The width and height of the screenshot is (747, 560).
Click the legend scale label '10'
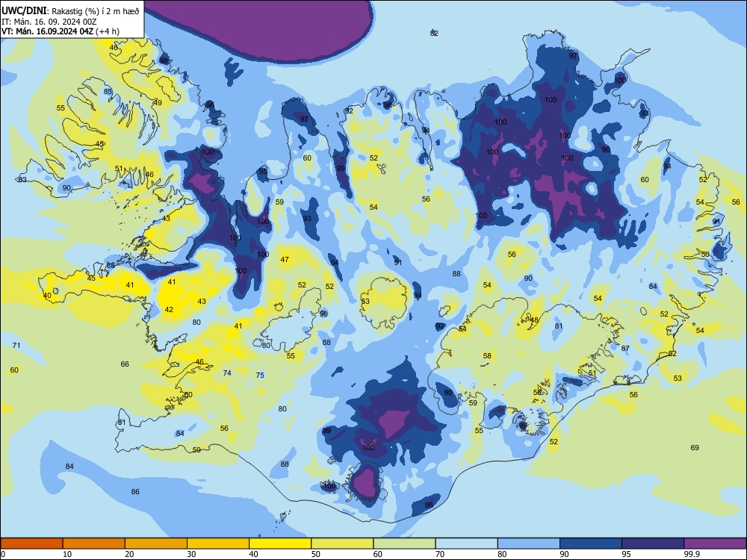tap(67, 554)
